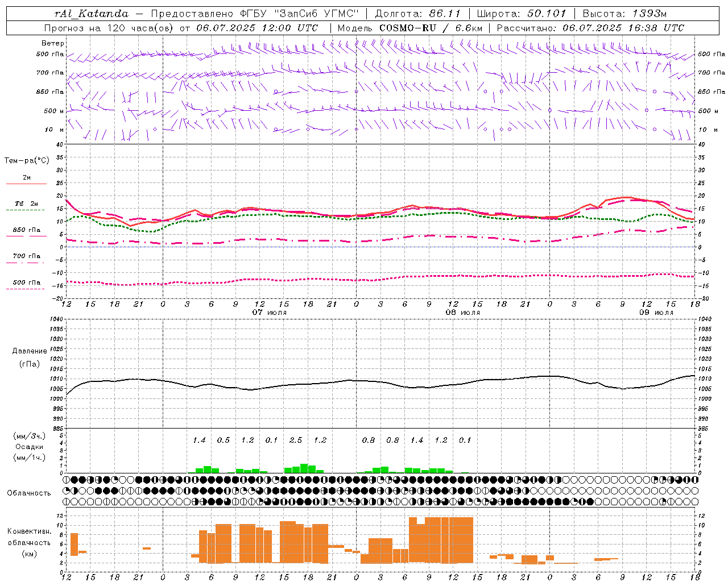Click the Td 2м dew point legend entry
The height and width of the screenshot is (582, 728).
26,203
